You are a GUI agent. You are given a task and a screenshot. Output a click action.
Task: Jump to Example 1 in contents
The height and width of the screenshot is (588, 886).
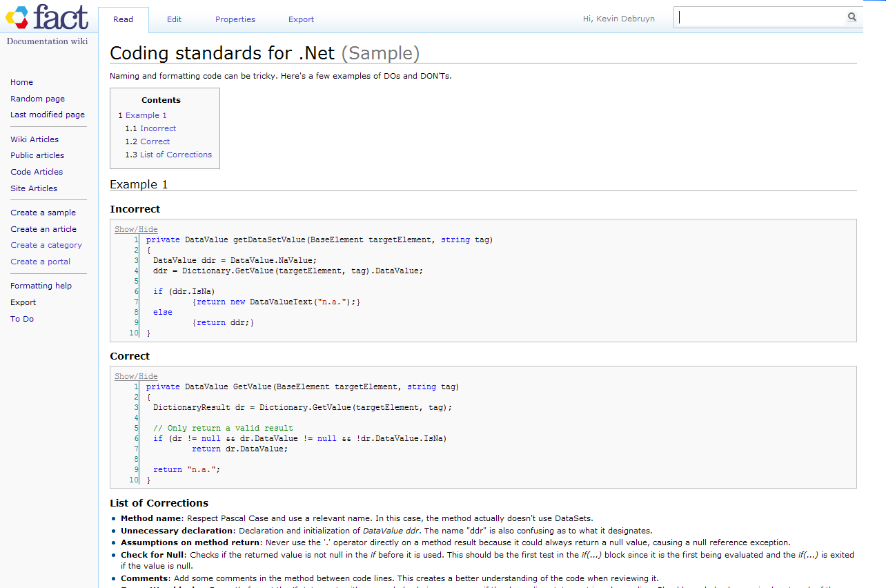click(x=146, y=115)
